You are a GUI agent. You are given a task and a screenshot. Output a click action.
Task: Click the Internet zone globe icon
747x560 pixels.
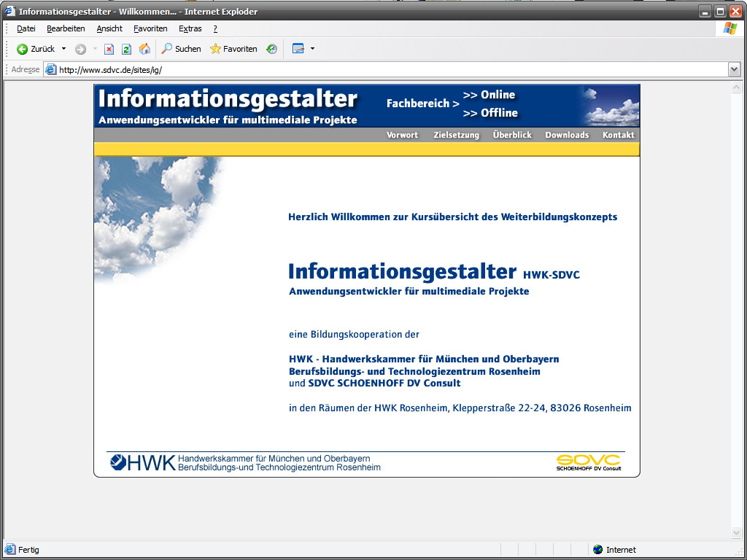coord(597,550)
